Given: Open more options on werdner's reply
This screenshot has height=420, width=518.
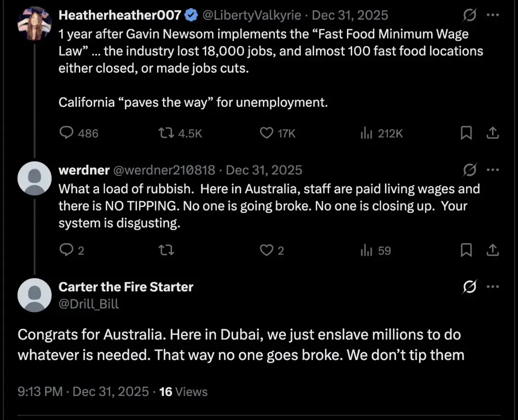Looking at the screenshot, I should pyautogui.click(x=493, y=170).
